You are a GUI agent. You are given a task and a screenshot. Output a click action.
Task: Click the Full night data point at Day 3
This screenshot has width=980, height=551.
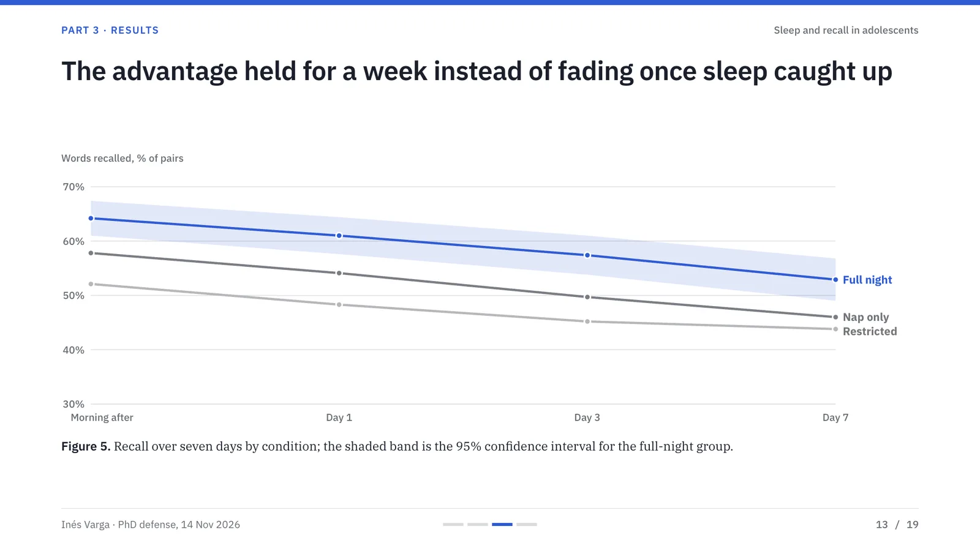click(587, 255)
